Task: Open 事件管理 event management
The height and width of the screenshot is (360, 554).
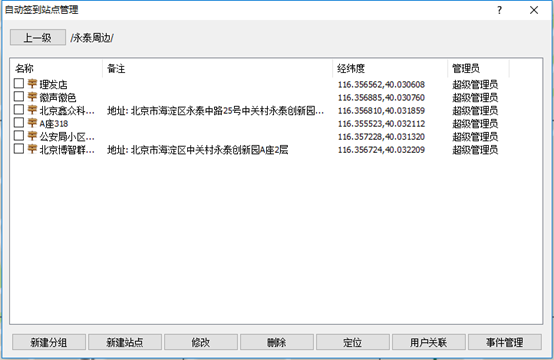Action: [505, 342]
